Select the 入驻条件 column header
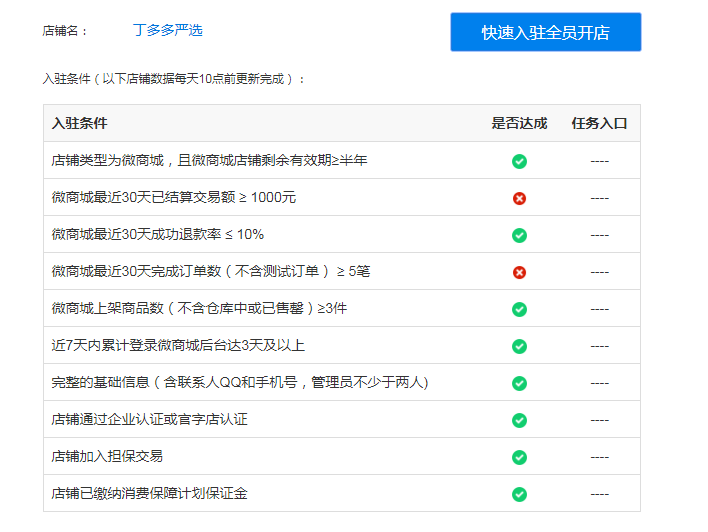The width and height of the screenshot is (708, 532). [79, 123]
